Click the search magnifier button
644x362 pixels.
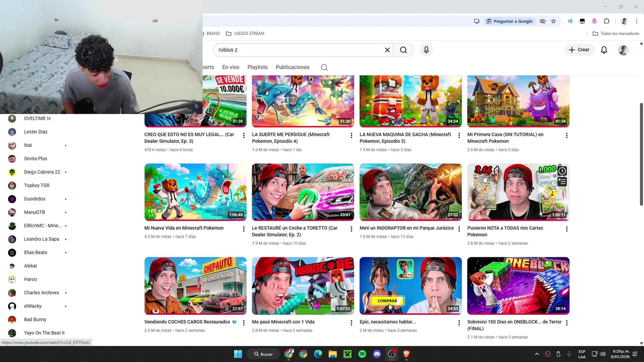[404, 50]
